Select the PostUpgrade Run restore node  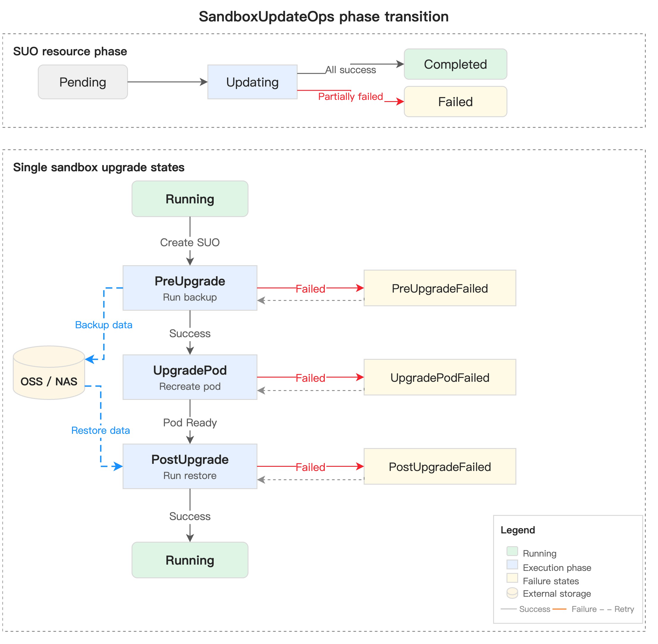[190, 466]
